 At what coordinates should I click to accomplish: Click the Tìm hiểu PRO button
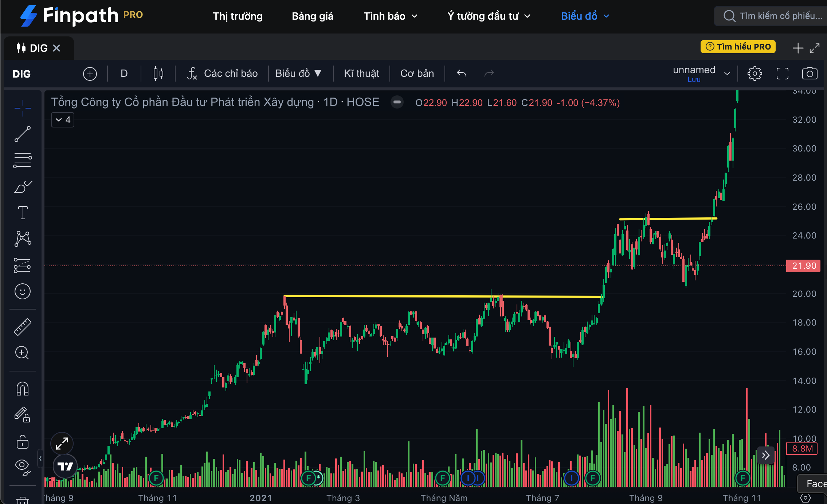(x=738, y=47)
